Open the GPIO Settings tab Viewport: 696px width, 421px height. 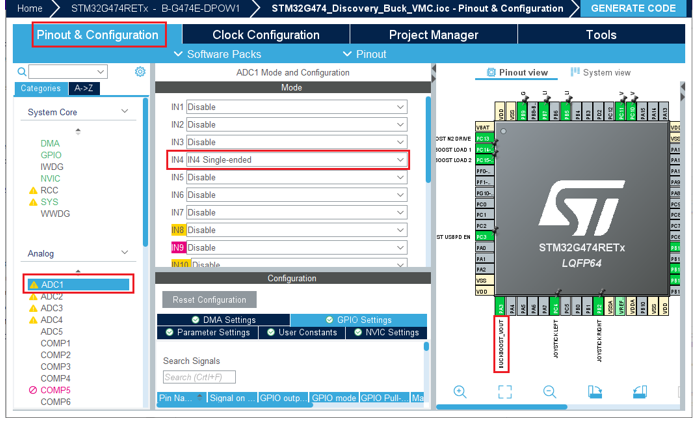[359, 320]
